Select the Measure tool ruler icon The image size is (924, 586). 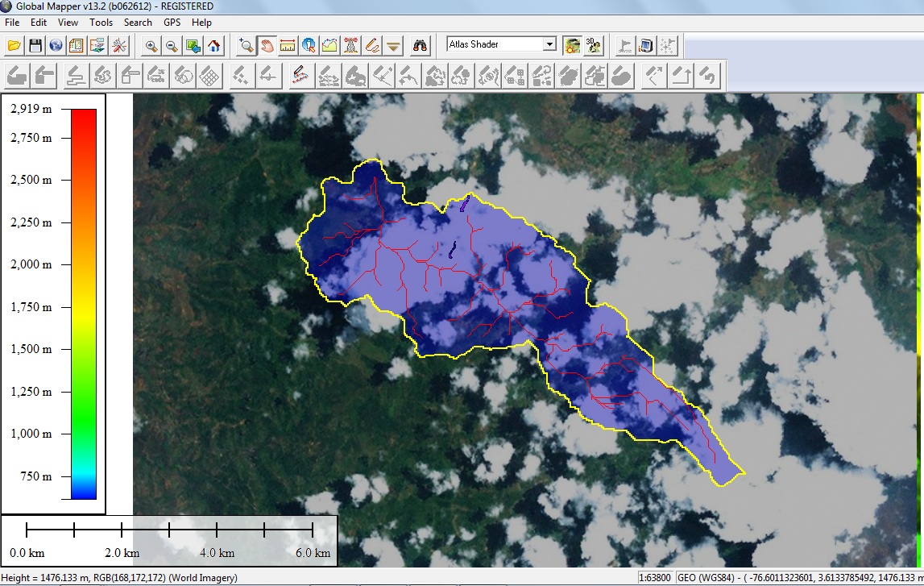point(288,45)
